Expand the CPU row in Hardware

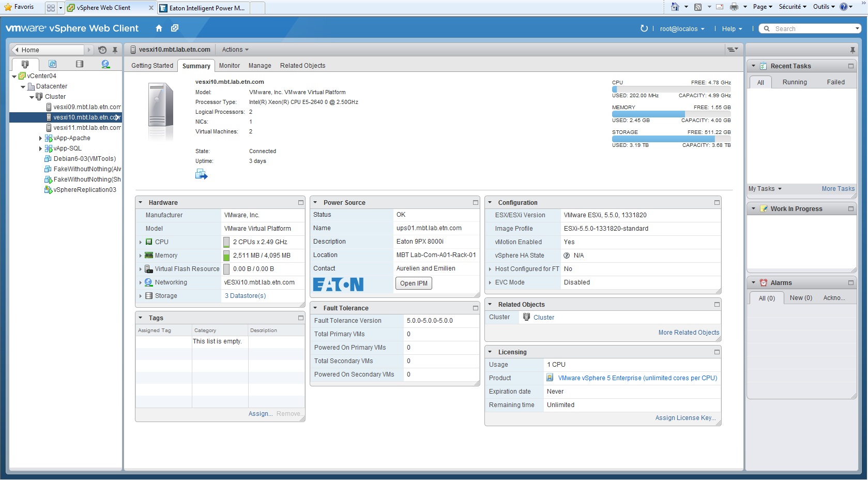click(x=141, y=242)
